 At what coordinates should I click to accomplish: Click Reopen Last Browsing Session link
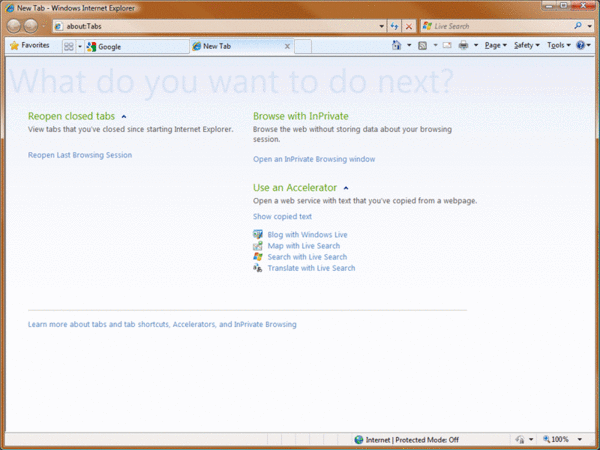point(80,155)
